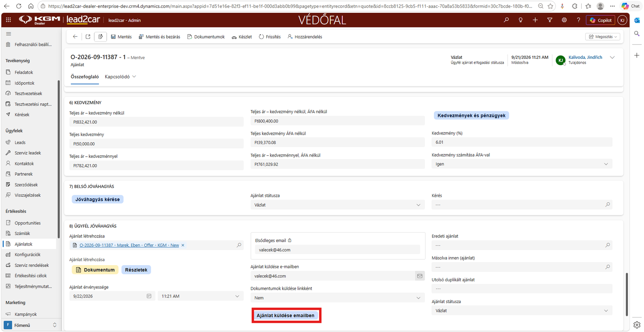The width and height of the screenshot is (644, 332).
Task: Remove the linked offer with the X
Action: [x=183, y=245]
